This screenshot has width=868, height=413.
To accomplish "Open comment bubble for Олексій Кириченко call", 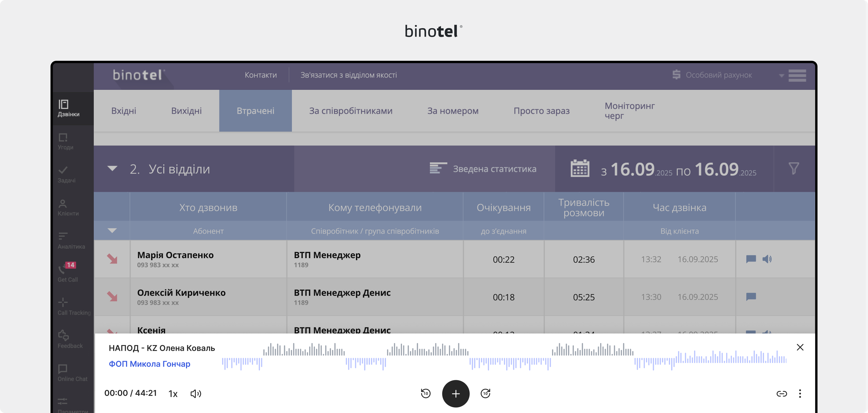I will click(750, 297).
